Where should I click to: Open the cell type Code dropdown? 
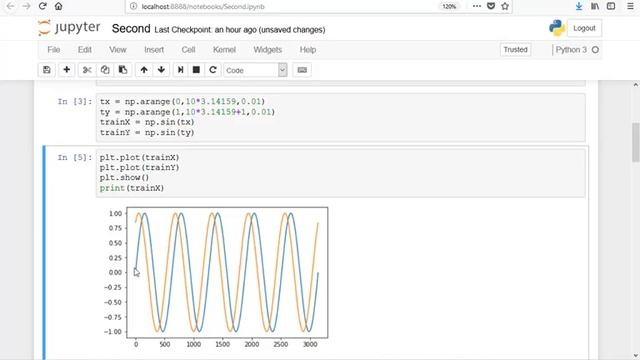pos(256,70)
